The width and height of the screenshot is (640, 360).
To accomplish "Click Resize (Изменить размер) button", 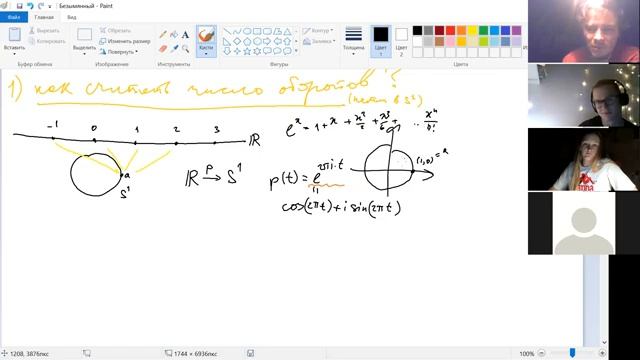I will click(x=125, y=41).
